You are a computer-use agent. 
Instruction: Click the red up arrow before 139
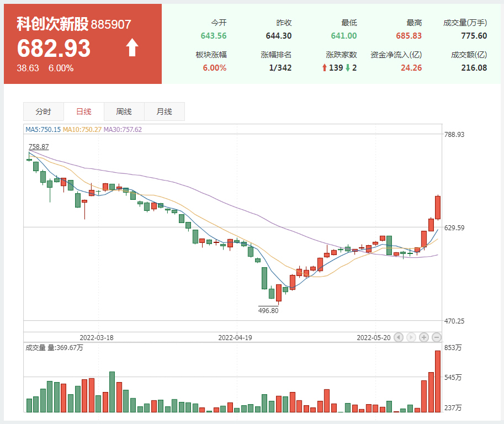325,68
